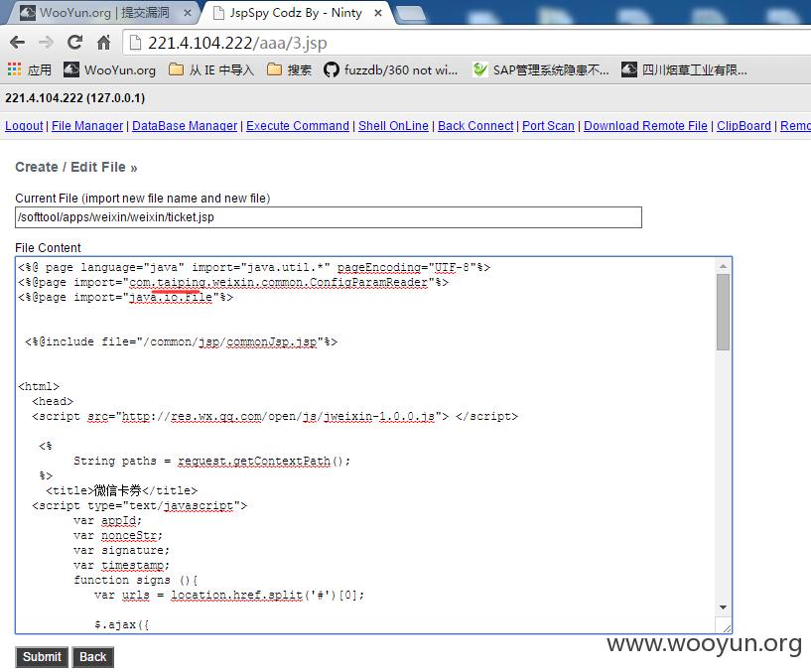Image resolution: width=811 pixels, height=672 pixels.
Task: Click the commonJsp.jsp include line
Action: (181, 341)
